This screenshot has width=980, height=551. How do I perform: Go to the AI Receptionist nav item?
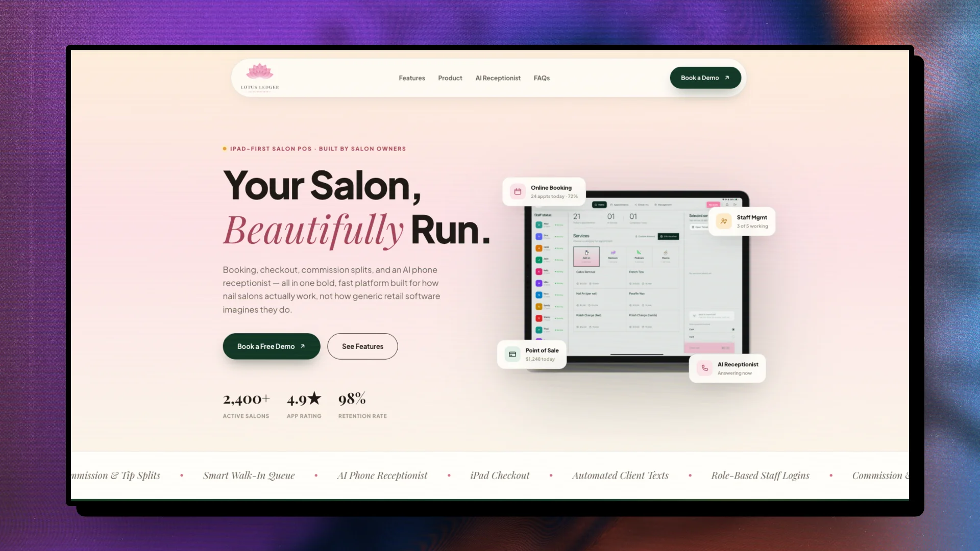pyautogui.click(x=498, y=78)
